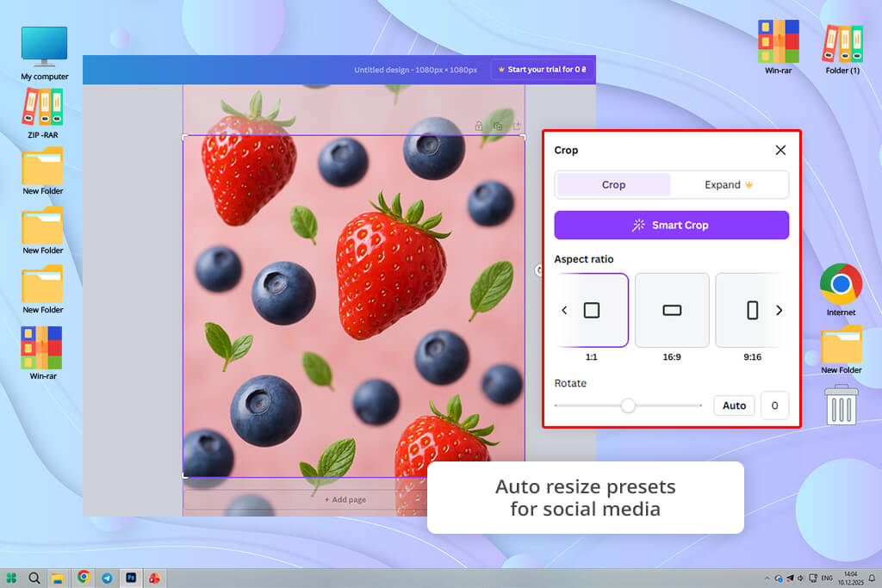Open the second New Folder on the left

43,231
